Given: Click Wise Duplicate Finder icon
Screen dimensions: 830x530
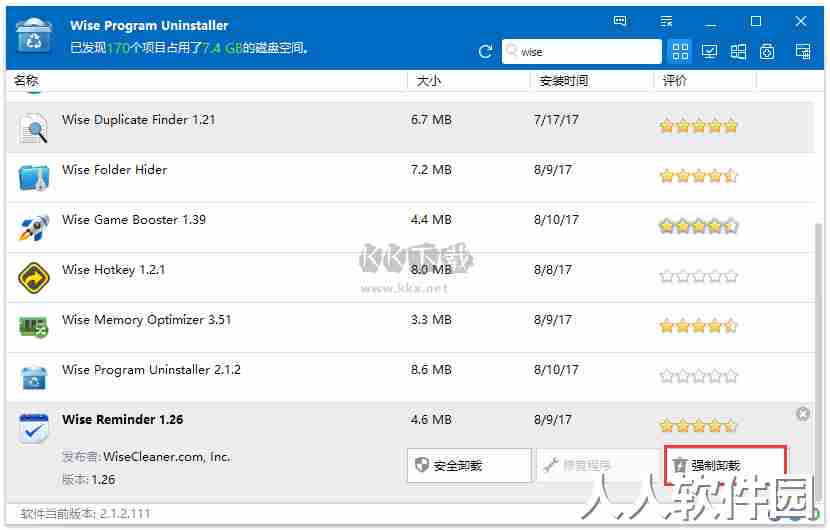Looking at the screenshot, I should (33, 128).
